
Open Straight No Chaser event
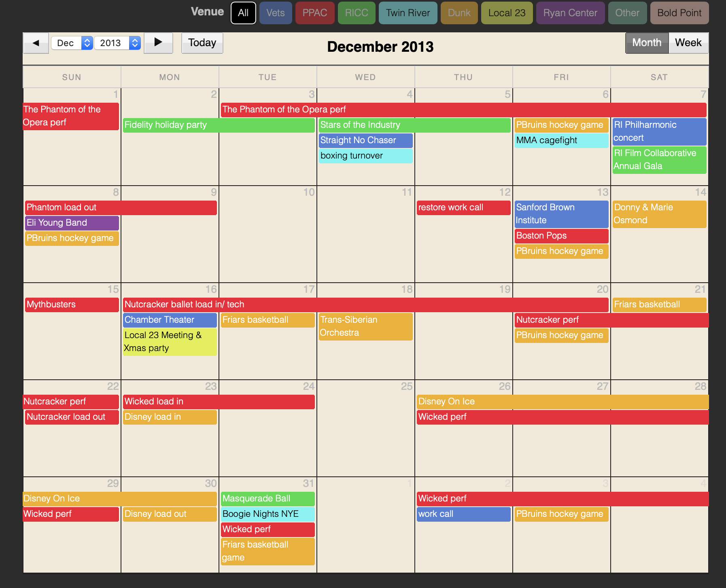pos(365,140)
